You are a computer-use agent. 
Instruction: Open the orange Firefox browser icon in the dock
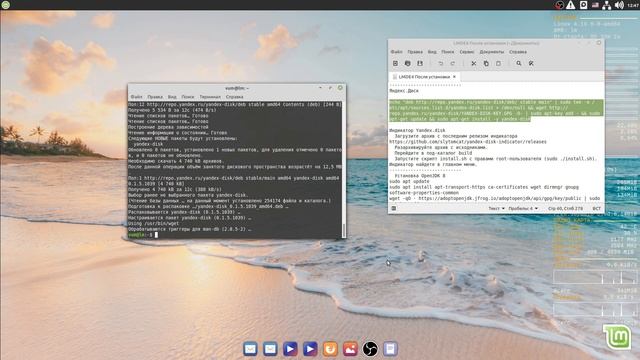330,349
